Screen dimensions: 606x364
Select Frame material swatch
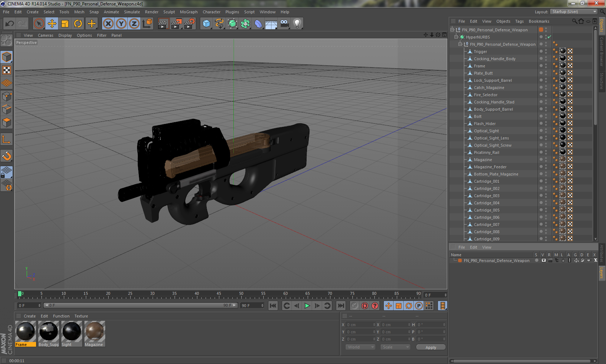[26, 334]
